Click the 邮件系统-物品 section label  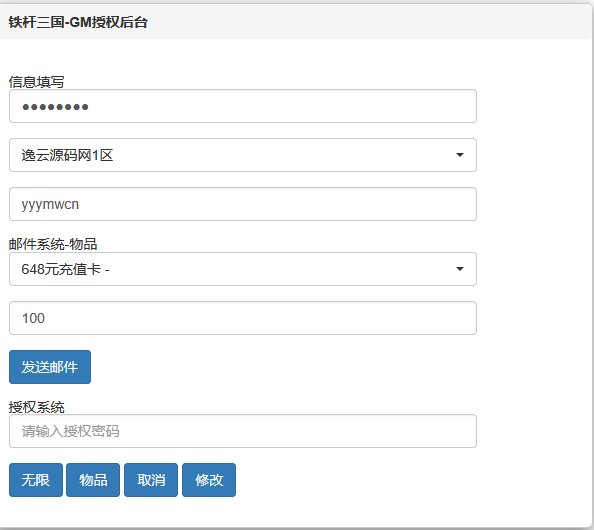coord(53,244)
